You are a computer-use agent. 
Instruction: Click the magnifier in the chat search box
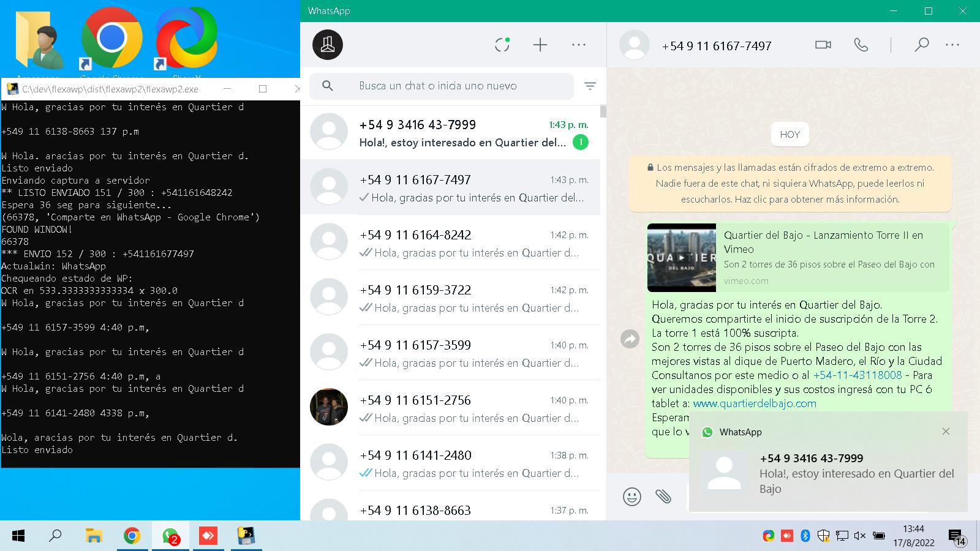[328, 86]
